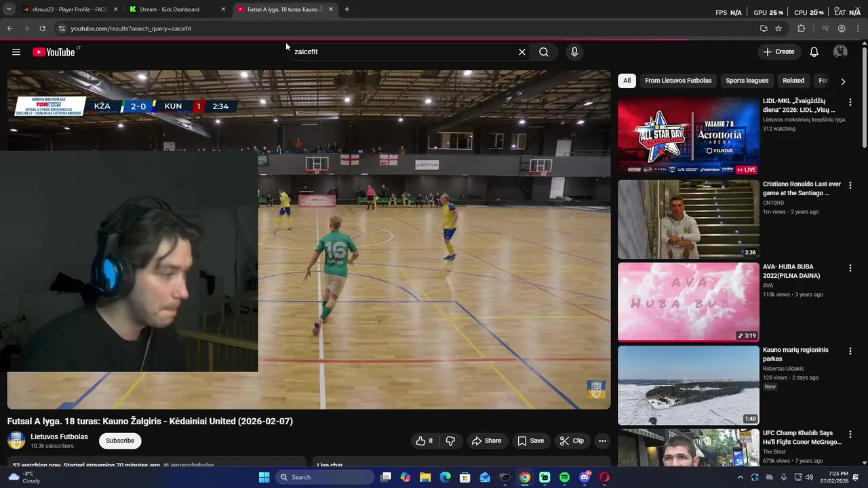Screen dimensions: 868x488
Task: Start voice search with the microphone icon
Action: point(574,52)
